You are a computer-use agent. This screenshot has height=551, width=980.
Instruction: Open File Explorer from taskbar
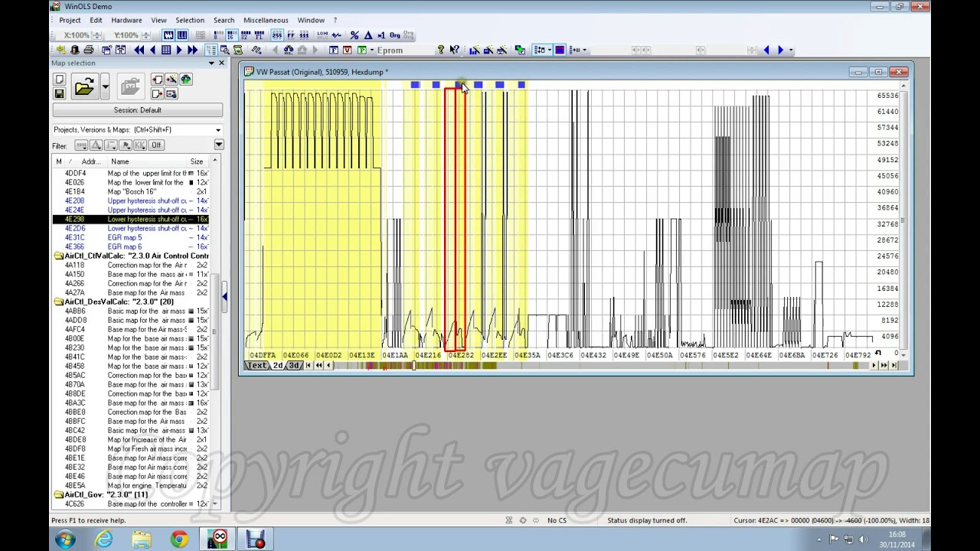[x=141, y=540]
